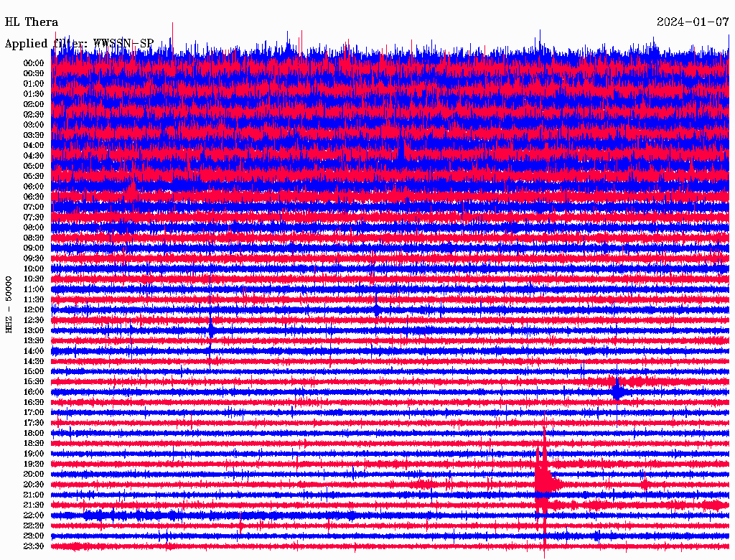Screen dimensions: 735x560
Task: Select the 00:30 time label
Action: tap(34, 74)
